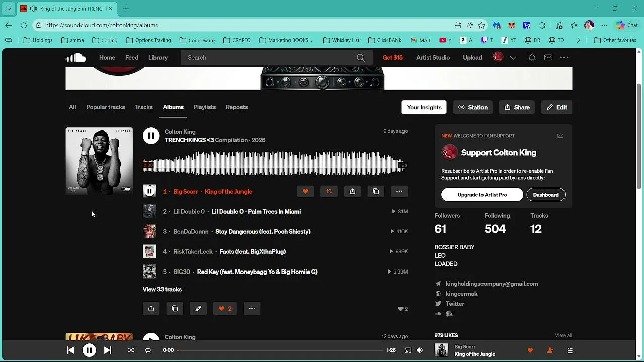Pause track 1 King of the Jungle
The height and width of the screenshot is (362, 644).
(149, 191)
